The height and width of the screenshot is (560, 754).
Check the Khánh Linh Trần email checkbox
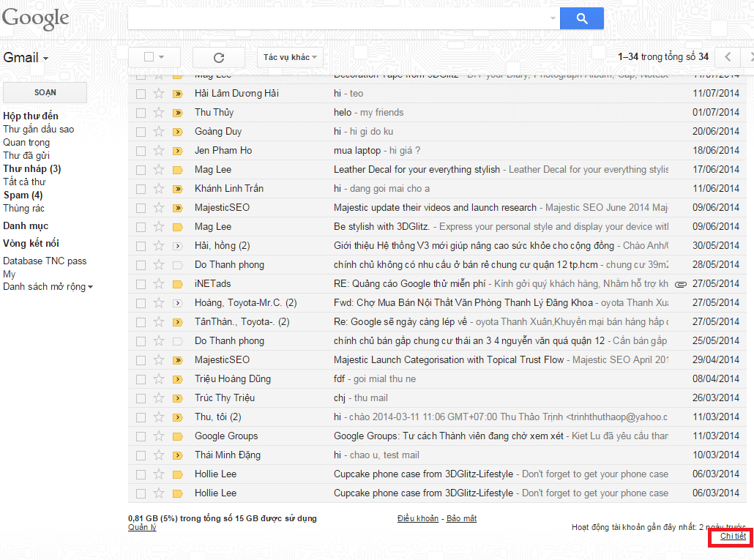[141, 189]
